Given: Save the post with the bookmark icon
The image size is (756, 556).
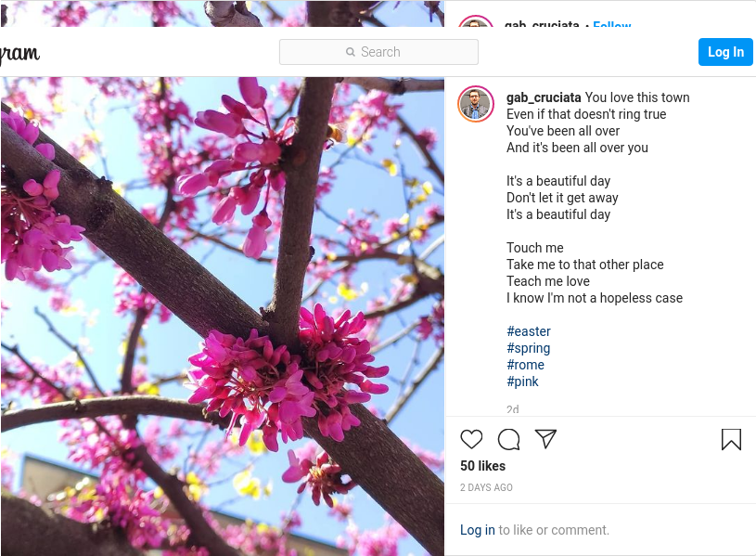Looking at the screenshot, I should pyautogui.click(x=731, y=439).
